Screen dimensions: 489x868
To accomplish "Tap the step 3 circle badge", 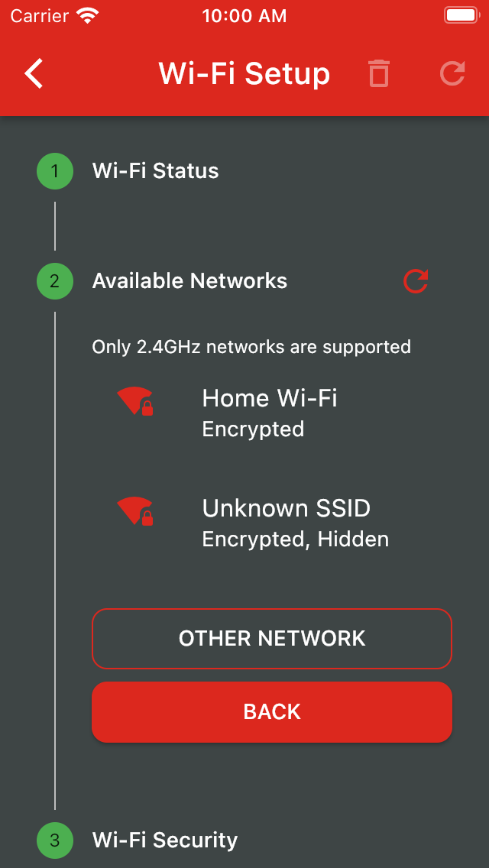I will coord(55,840).
